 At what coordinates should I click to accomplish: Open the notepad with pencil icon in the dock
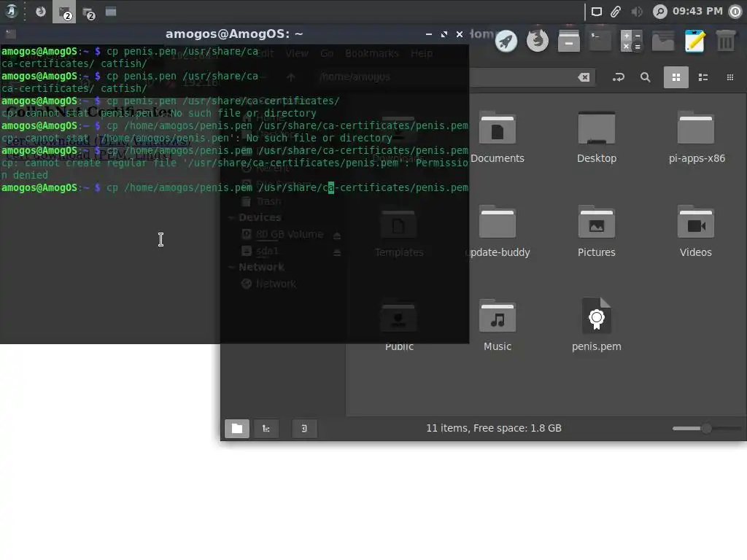point(694,41)
